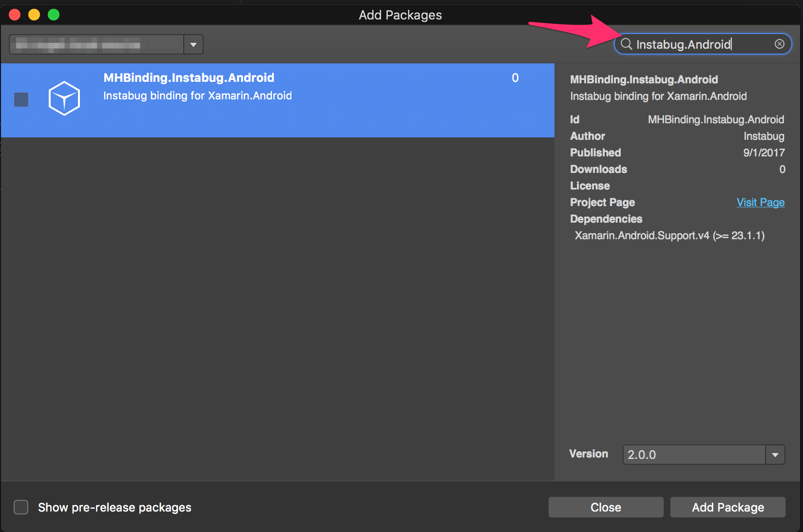Image resolution: width=803 pixels, height=532 pixels.
Task: Enable Show pre-release packages checkbox
Action: tap(21, 507)
